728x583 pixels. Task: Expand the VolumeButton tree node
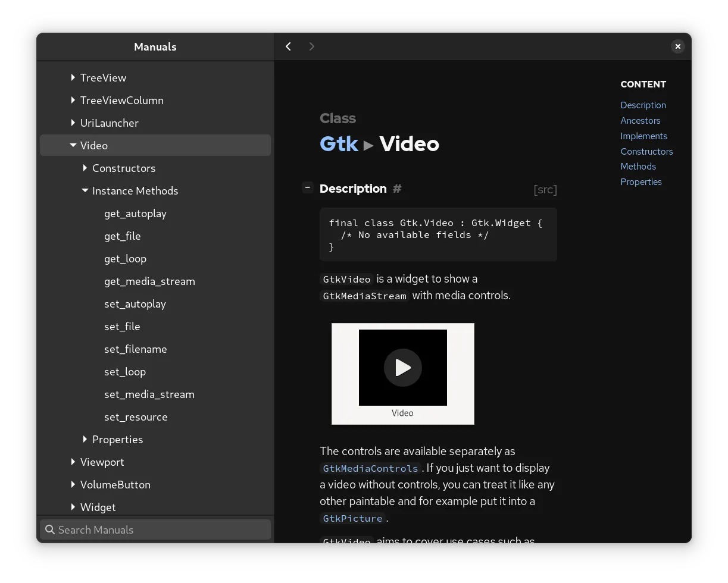click(x=73, y=485)
